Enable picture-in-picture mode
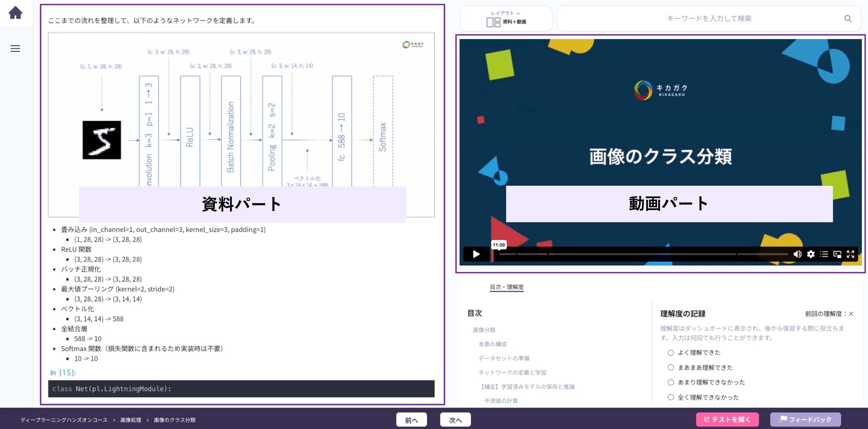This screenshot has height=429, width=868. 837,254
